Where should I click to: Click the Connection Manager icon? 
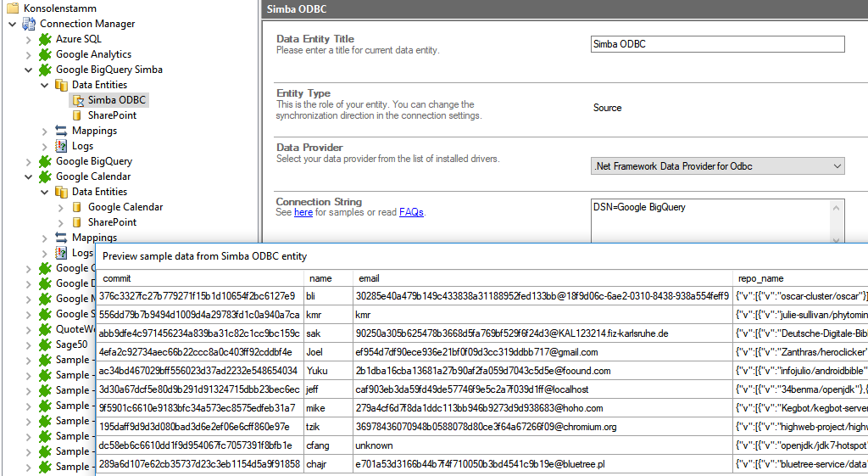29,24
